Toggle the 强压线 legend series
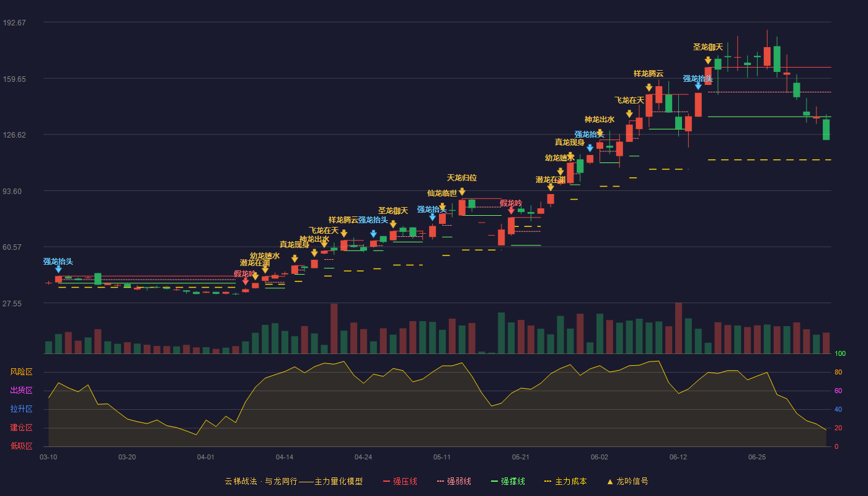868x496 pixels. tap(400, 481)
